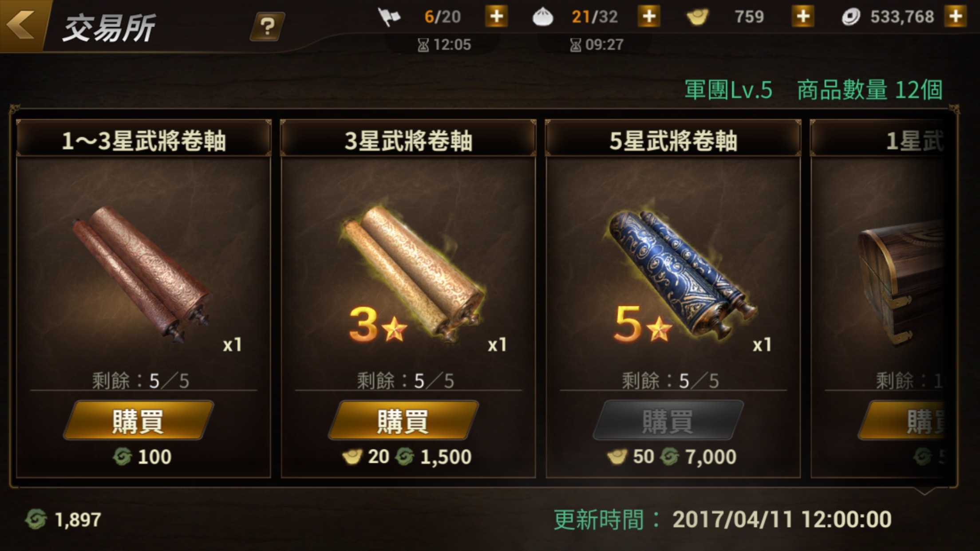Tap the plus next to 21/32 buns
Viewport: 980px width, 551px height.
649,16
